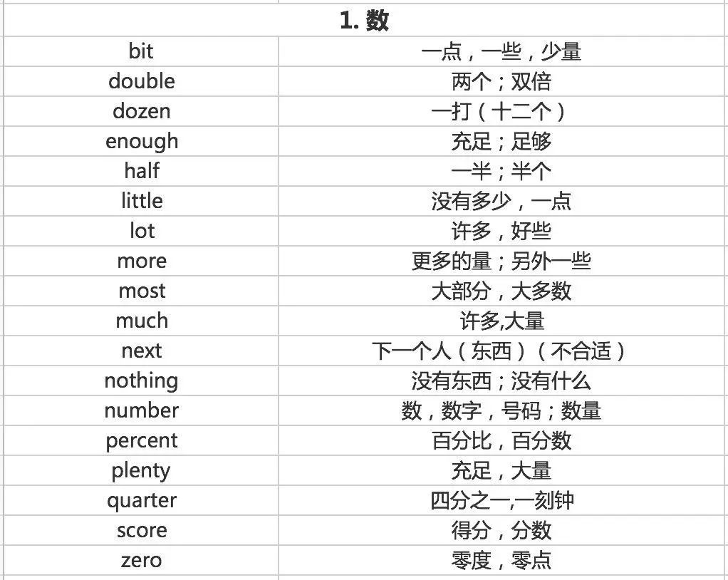728x580 pixels.
Task: Select the cell containing "bit"
Action: pyautogui.click(x=141, y=51)
